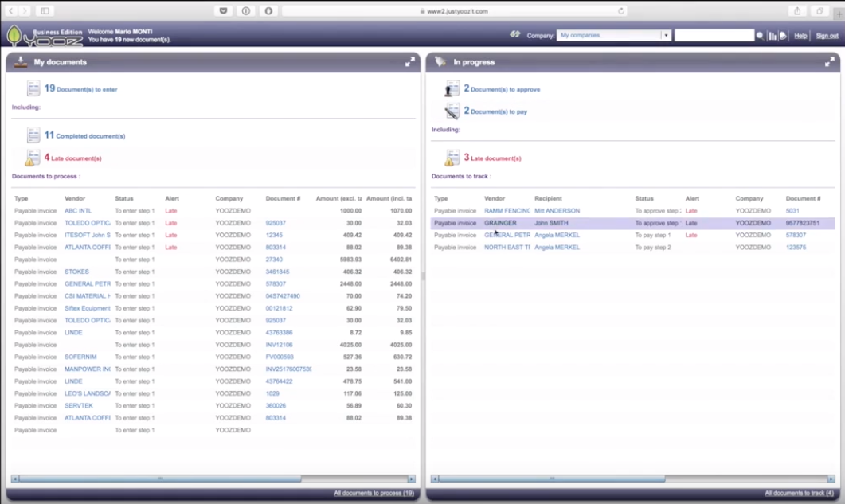Expand the My documents panel

(x=410, y=62)
